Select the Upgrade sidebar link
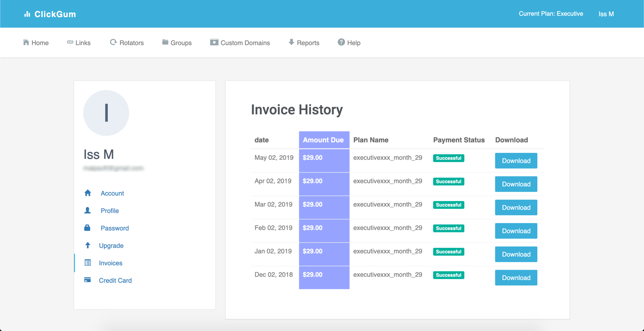Image resolution: width=644 pixels, height=331 pixels. (x=111, y=246)
